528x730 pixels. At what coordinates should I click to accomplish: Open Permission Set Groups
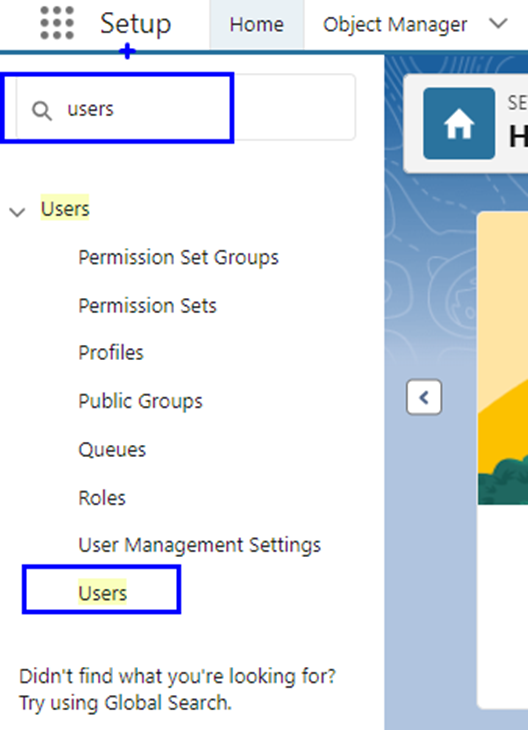click(178, 258)
